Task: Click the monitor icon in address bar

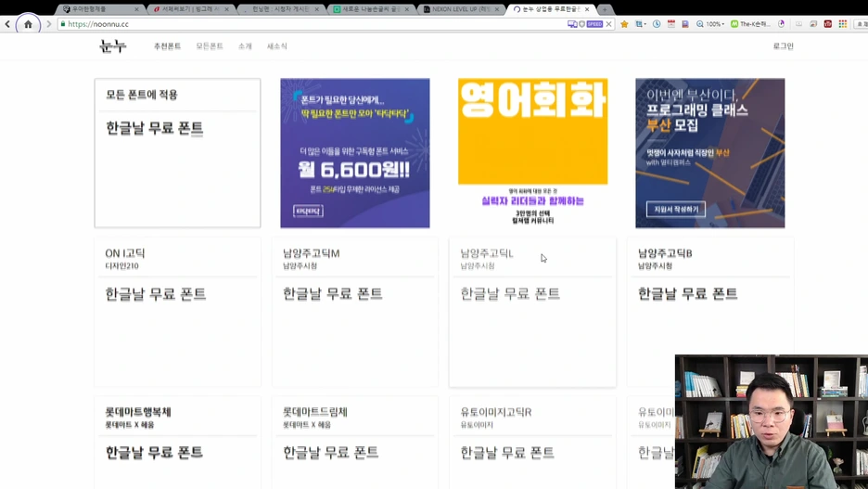Action: pos(572,24)
